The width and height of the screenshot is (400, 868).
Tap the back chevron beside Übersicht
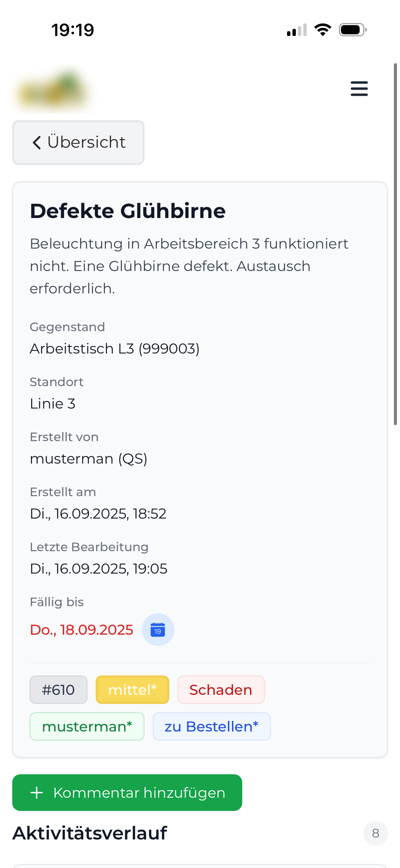(x=37, y=143)
